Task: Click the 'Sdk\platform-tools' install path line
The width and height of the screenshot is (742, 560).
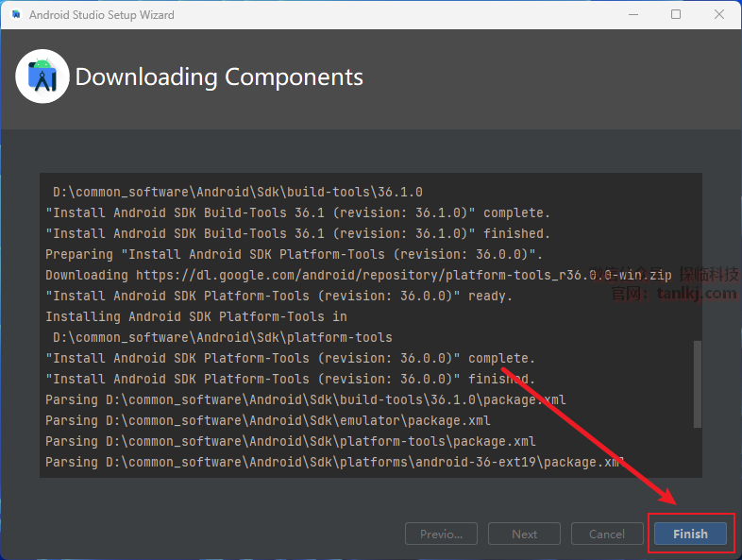Action: (223, 337)
